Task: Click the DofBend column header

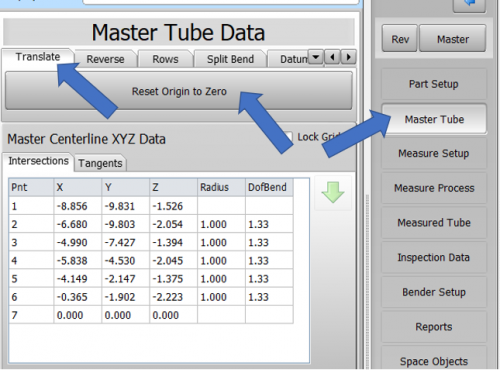Action: (x=269, y=187)
